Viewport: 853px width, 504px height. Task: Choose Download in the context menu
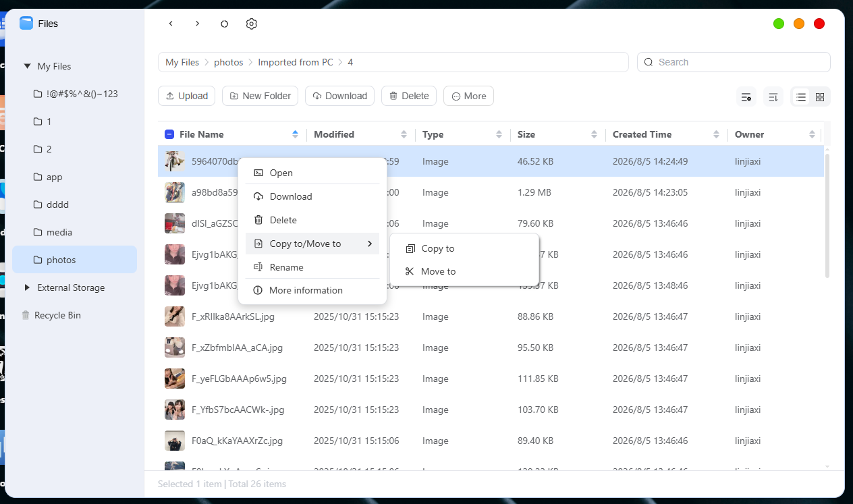(x=312, y=196)
